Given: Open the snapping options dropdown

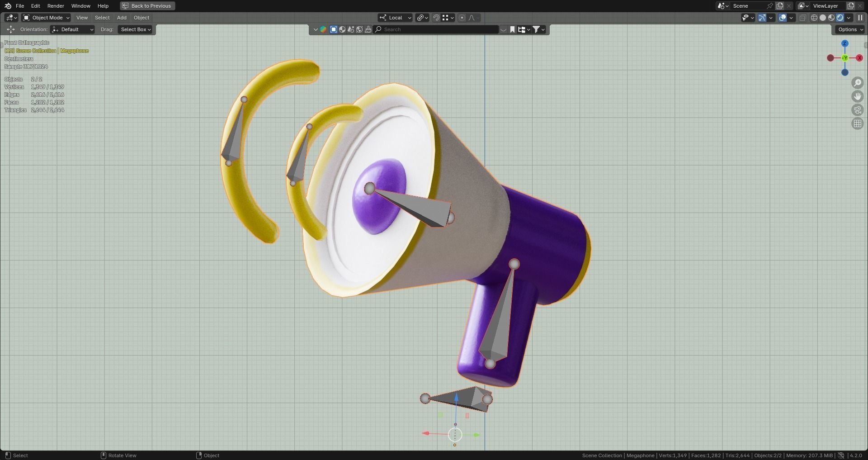Looking at the screenshot, I should tap(448, 18).
